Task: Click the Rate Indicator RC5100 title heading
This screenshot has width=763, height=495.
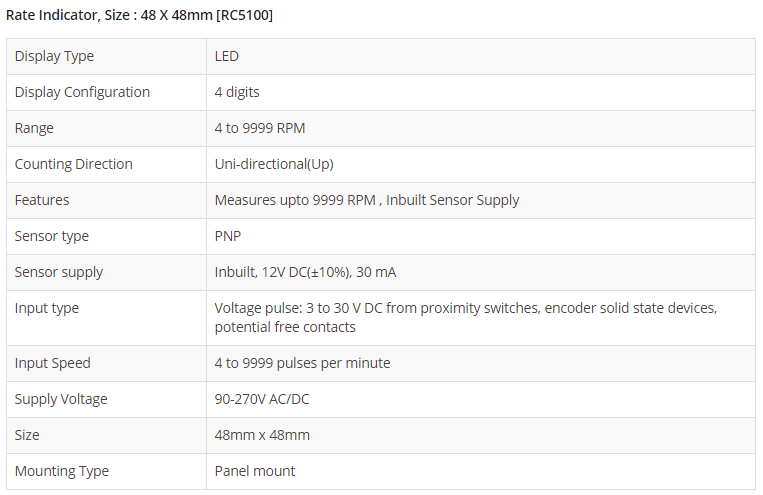Action: tap(139, 15)
